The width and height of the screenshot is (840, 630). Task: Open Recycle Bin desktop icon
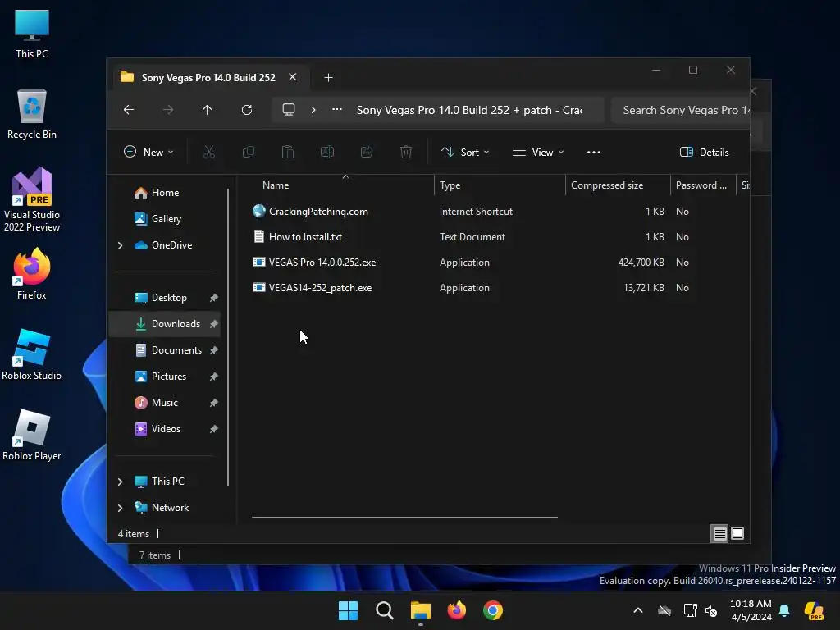click(32, 114)
